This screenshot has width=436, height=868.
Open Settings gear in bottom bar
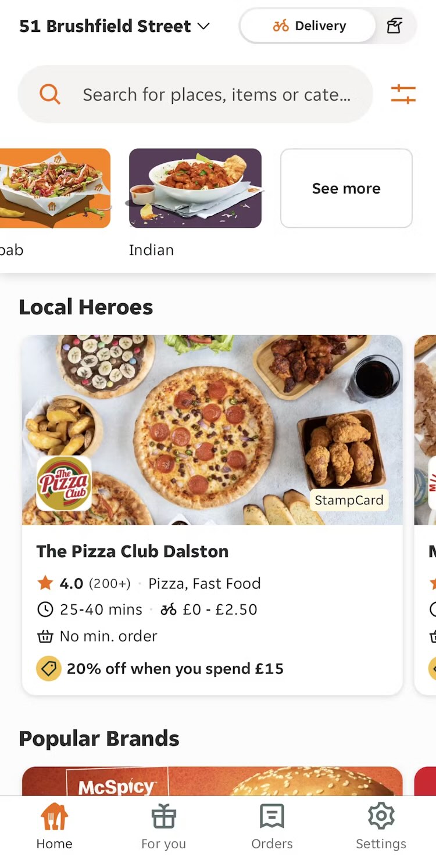click(381, 825)
